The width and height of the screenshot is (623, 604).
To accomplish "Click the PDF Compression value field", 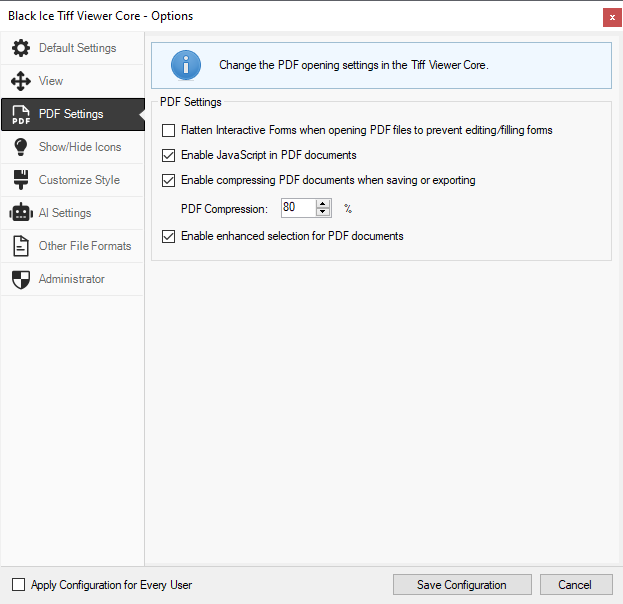I will coord(298,208).
